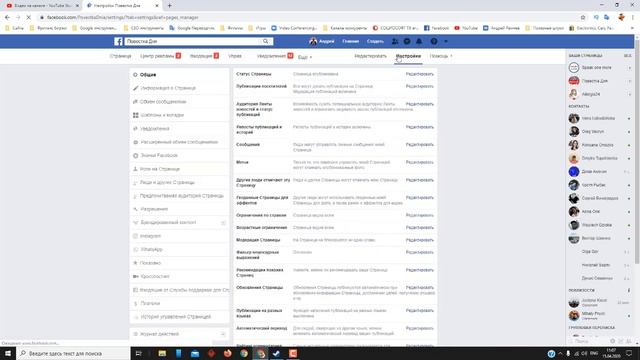Open the Страница tab

(x=120, y=56)
